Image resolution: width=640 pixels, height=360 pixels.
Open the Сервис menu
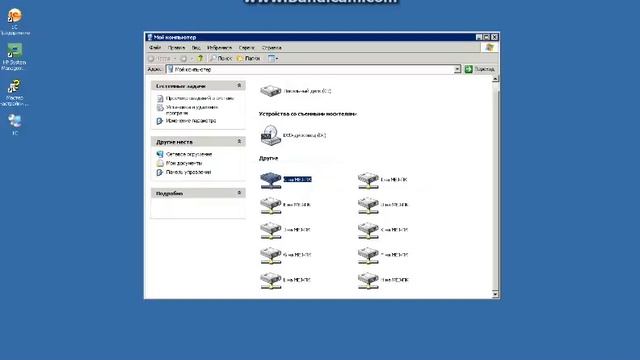click(247, 48)
